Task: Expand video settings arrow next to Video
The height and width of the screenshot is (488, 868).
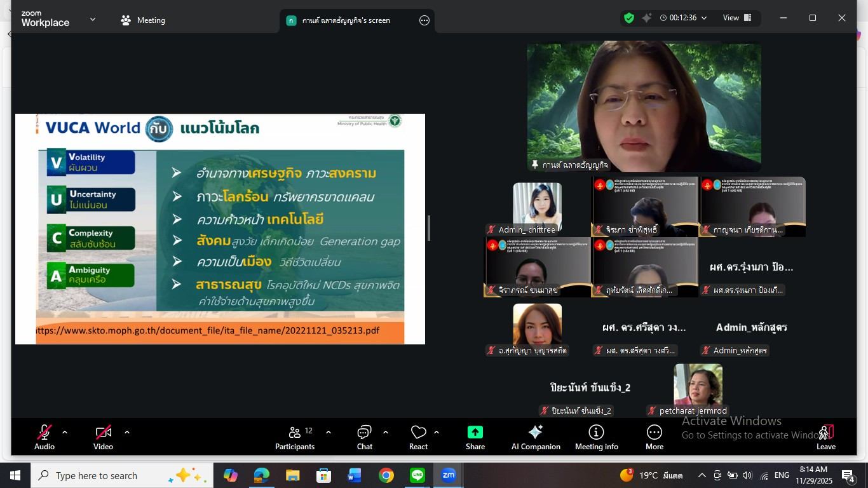Action: coord(127,432)
